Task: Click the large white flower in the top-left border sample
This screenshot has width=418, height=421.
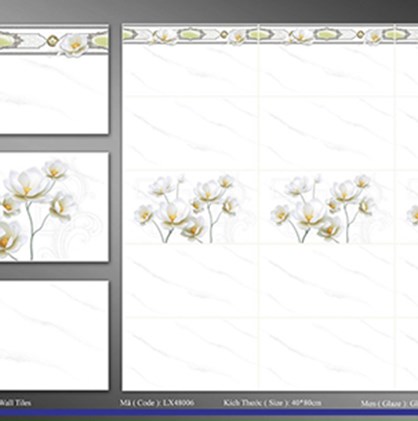Action: pos(74,45)
